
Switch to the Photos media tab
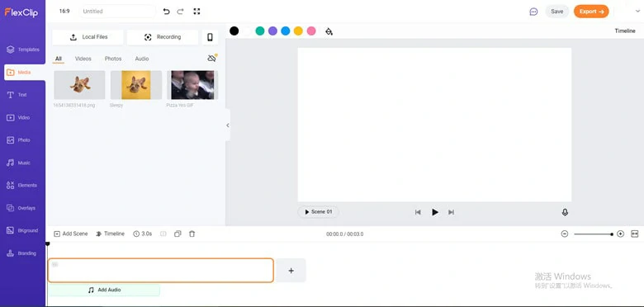(113, 59)
